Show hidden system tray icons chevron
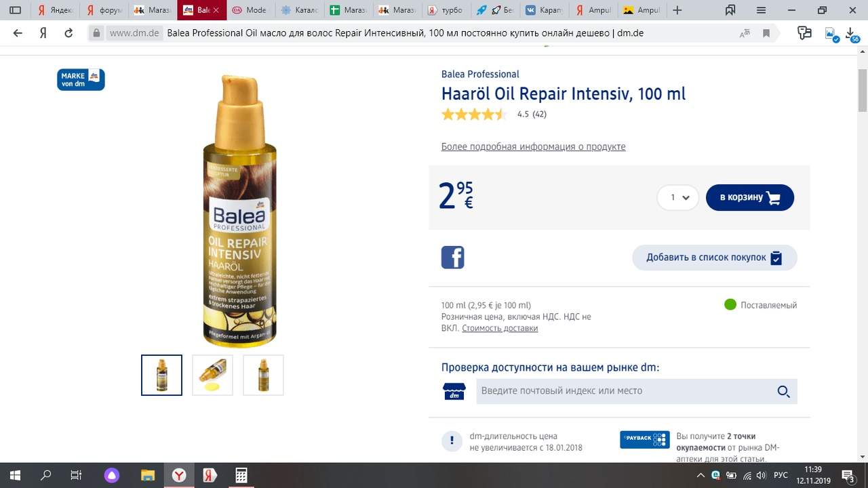Viewport: 868px width, 488px height. click(703, 475)
